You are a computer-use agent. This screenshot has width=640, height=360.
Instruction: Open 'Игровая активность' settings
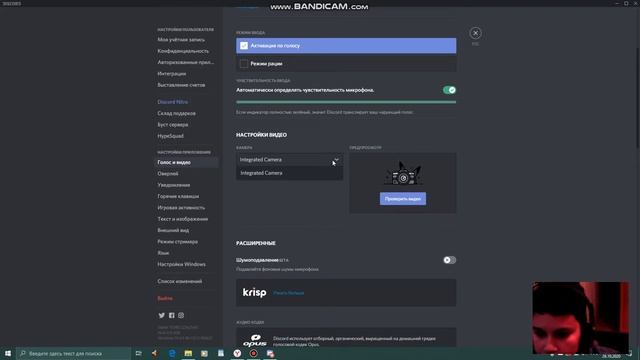(181, 208)
